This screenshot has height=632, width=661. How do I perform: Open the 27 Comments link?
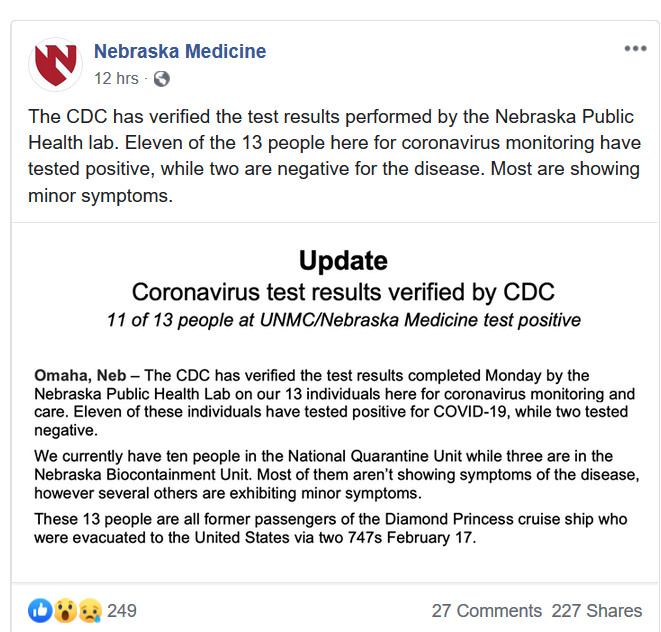[x=486, y=610]
